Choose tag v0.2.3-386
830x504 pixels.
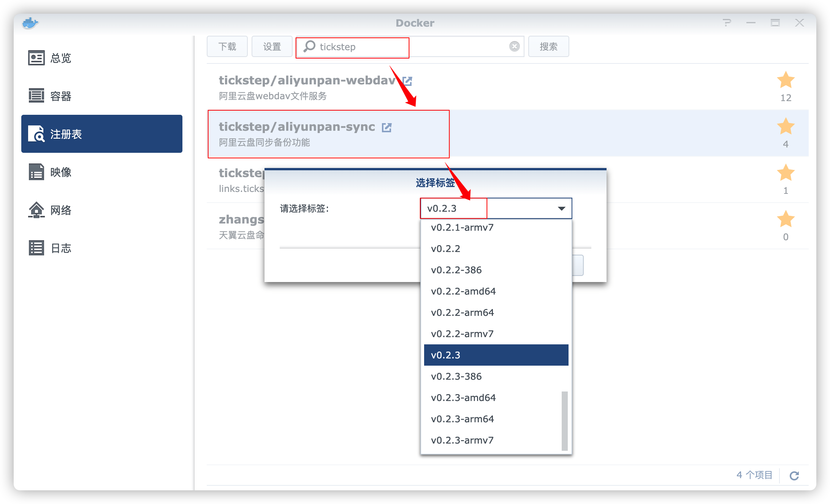point(496,376)
